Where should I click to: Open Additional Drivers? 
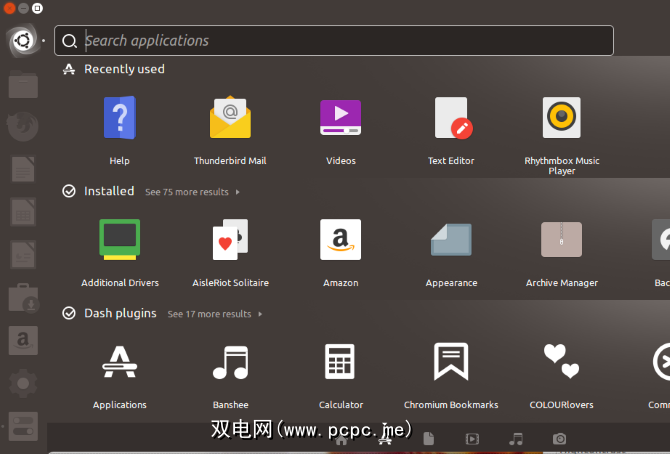119,241
